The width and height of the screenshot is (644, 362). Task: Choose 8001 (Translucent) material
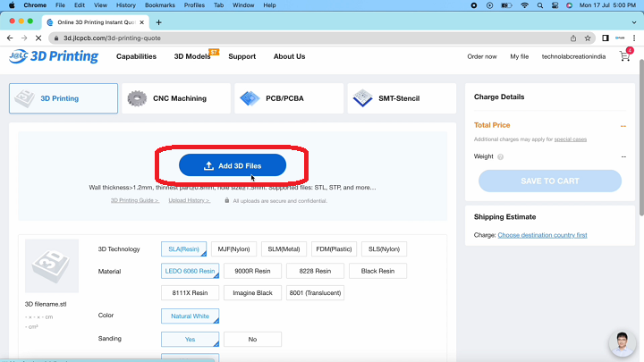(315, 293)
